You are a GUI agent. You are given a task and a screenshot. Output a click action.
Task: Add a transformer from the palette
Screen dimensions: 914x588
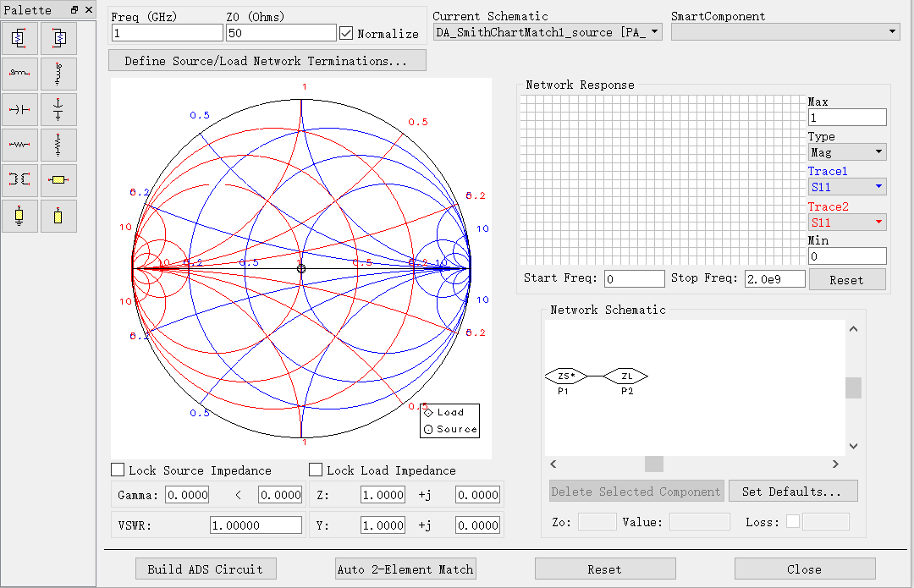tap(19, 181)
